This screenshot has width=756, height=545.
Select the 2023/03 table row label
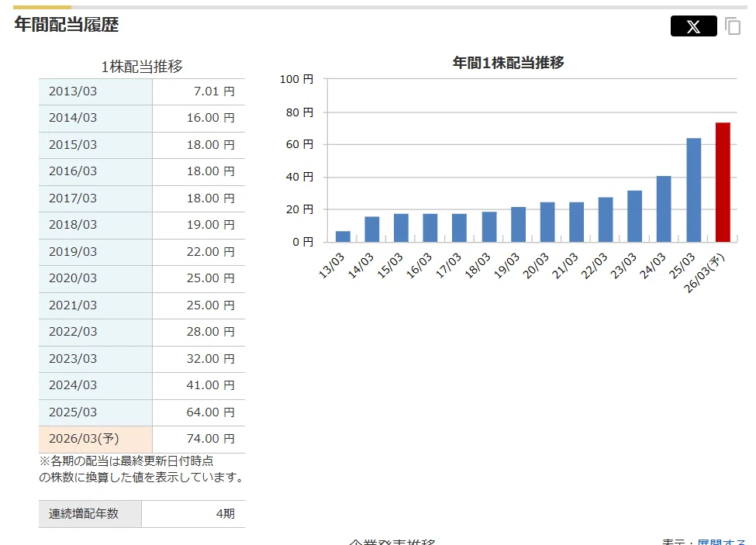pyautogui.click(x=73, y=358)
